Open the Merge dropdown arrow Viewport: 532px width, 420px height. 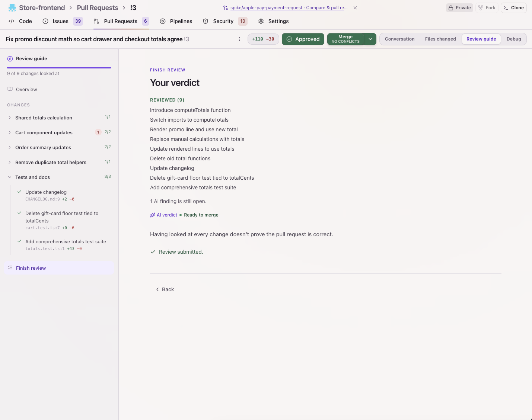coord(370,39)
